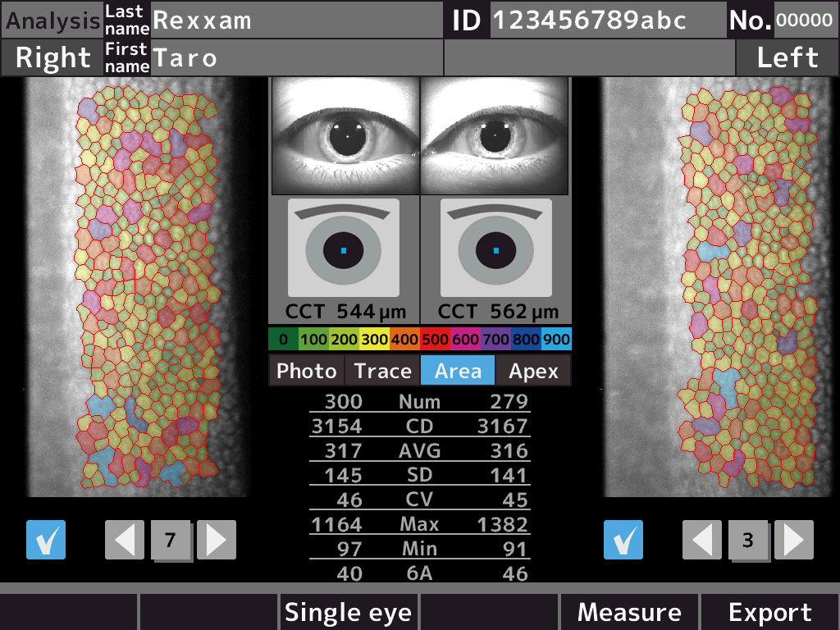
Task: Click the left eye previous image arrow
Action: [x=702, y=540]
